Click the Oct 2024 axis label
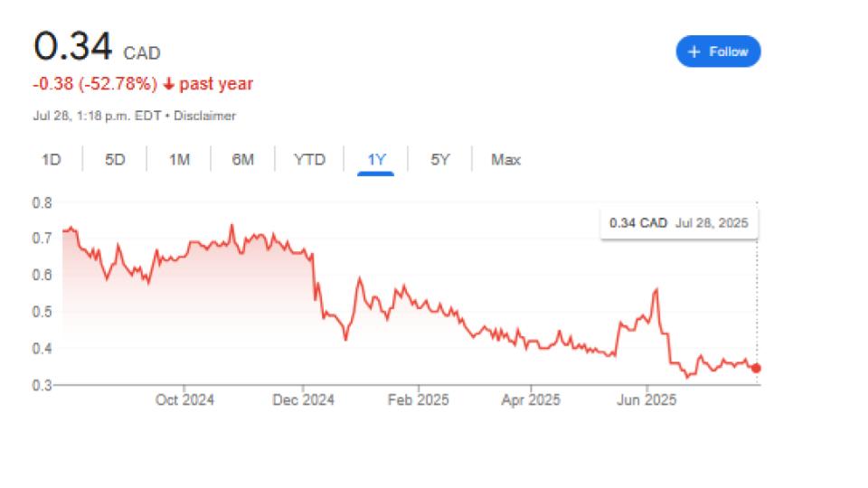Image resolution: width=868 pixels, height=488 pixels. (184, 399)
